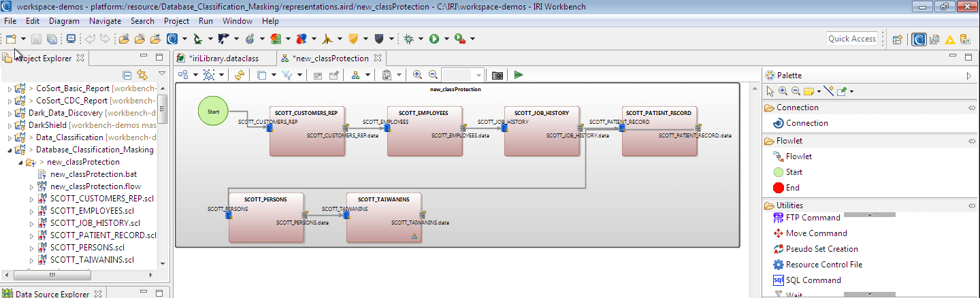Click the Quick Access search field
The image size is (980, 298).
click(852, 39)
